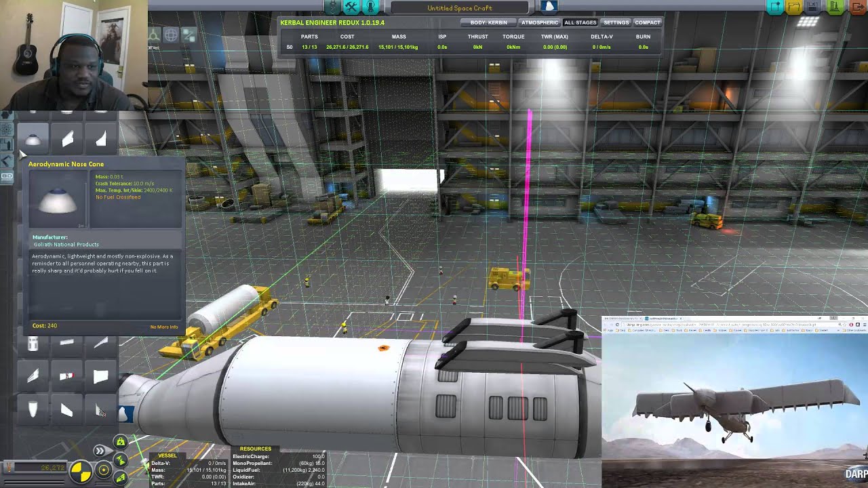Viewport: 868px width, 488px height.
Task: Select the slanted wing part left of striped part
Action: pos(33,375)
